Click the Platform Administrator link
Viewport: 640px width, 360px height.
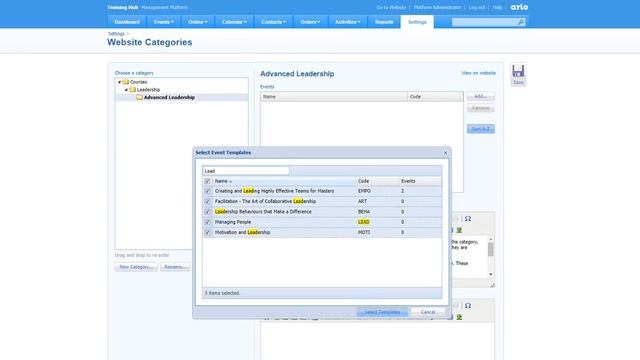point(437,7)
